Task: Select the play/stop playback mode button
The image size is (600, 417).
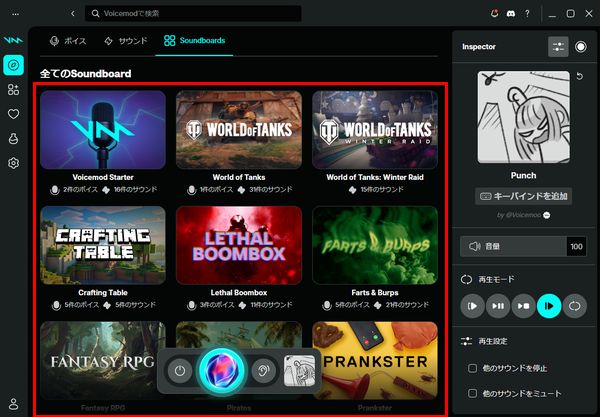Action: pos(523,306)
